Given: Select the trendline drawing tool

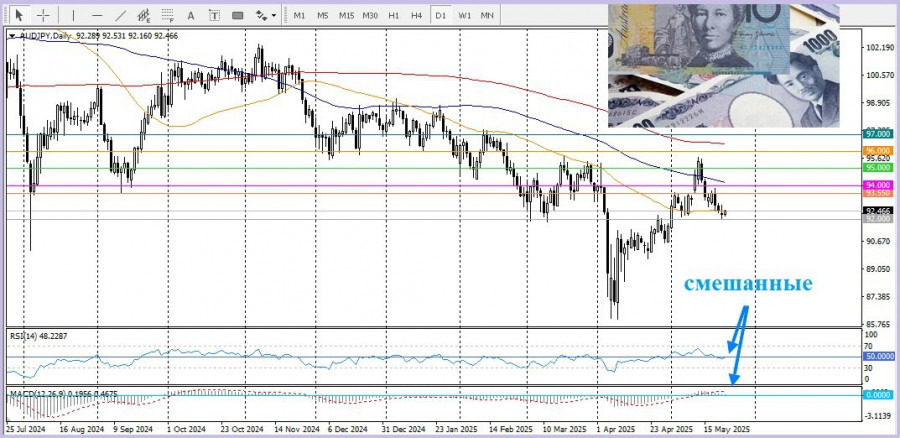Looking at the screenshot, I should point(121,16).
